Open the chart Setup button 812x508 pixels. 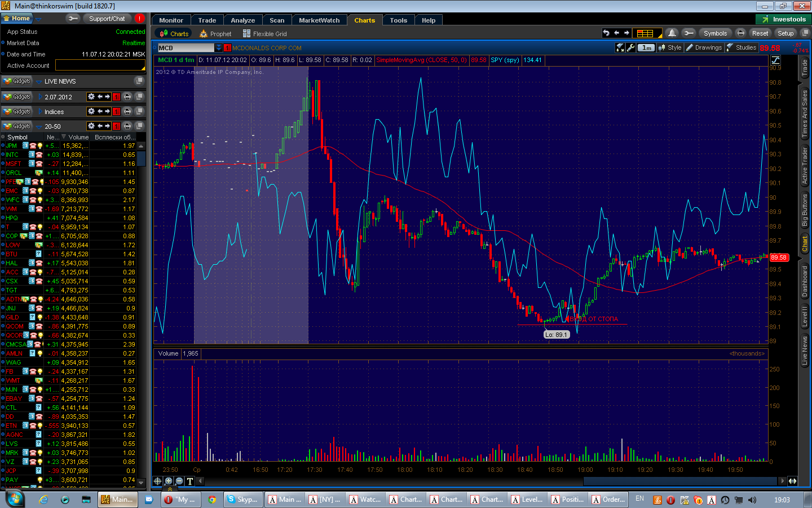785,33
